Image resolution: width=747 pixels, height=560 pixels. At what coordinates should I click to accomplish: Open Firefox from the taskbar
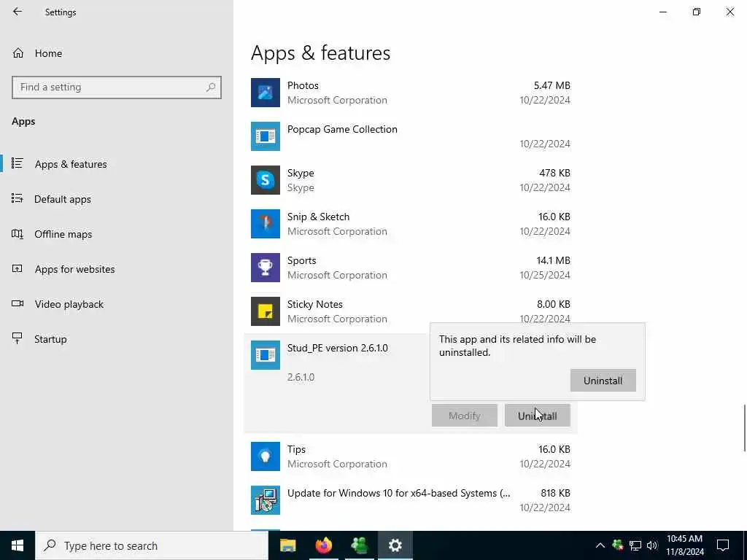coord(323,545)
